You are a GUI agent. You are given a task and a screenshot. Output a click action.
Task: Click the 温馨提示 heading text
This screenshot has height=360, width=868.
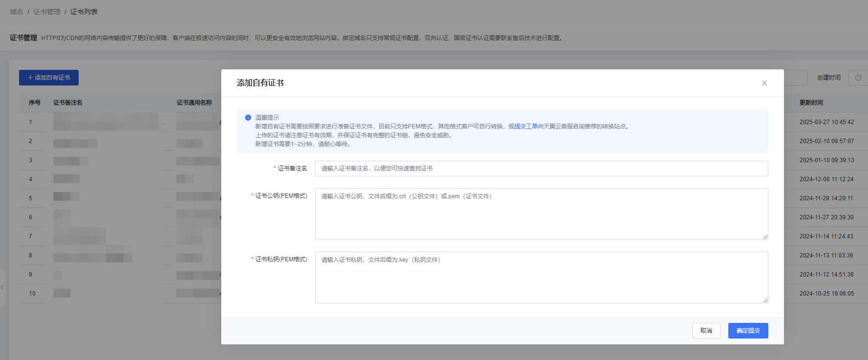[267, 118]
